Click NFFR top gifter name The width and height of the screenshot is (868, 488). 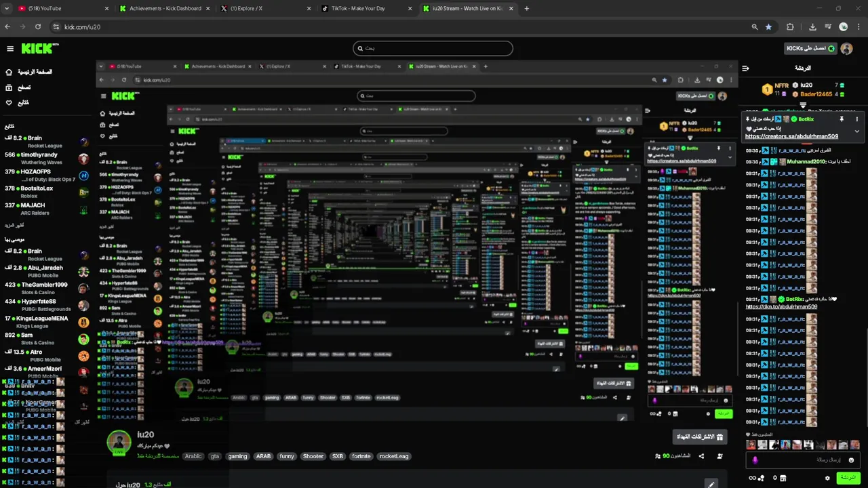[x=781, y=86]
